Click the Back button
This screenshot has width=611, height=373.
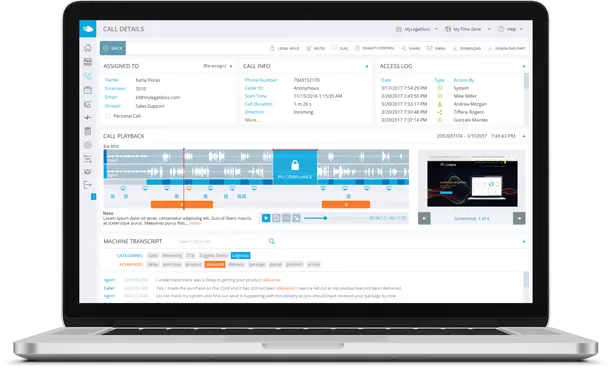[113, 48]
